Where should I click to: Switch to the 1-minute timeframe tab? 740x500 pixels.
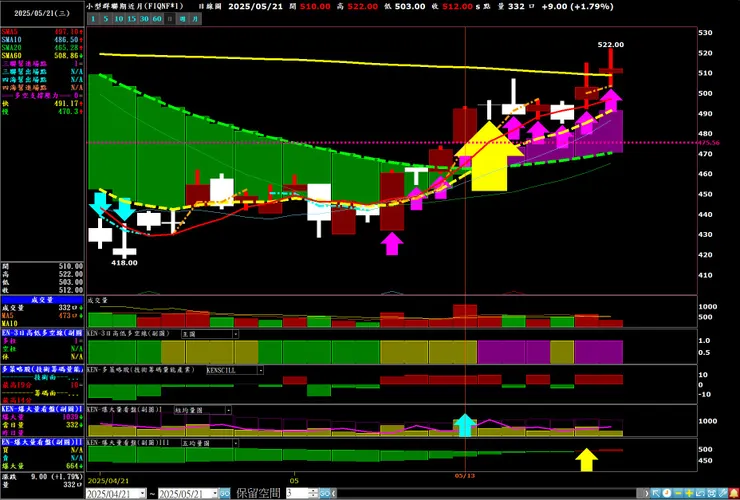[93, 19]
